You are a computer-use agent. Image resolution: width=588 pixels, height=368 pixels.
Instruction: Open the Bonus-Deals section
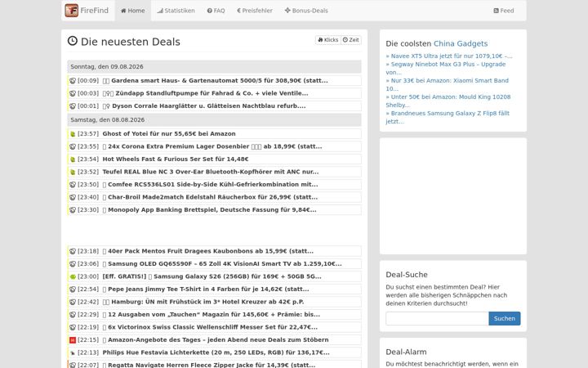pyautogui.click(x=306, y=11)
